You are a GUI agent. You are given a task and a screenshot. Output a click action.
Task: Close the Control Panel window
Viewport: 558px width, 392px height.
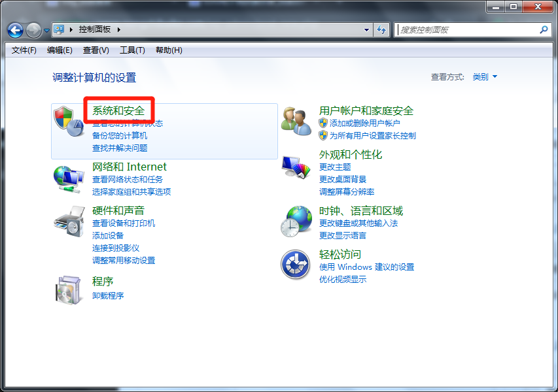538,7
